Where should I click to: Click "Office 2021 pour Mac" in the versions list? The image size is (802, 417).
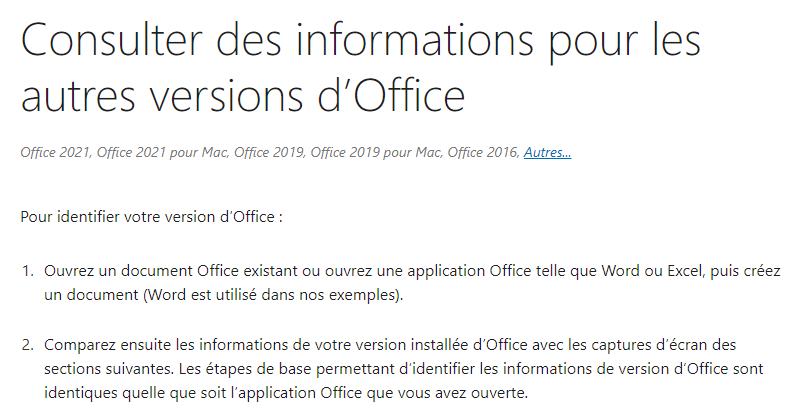[163, 152]
